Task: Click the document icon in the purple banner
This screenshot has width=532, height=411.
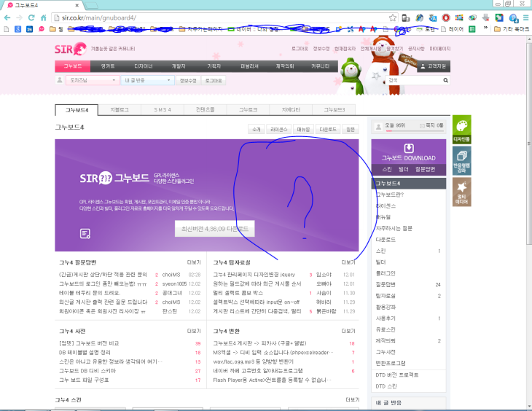Action: click(85, 233)
